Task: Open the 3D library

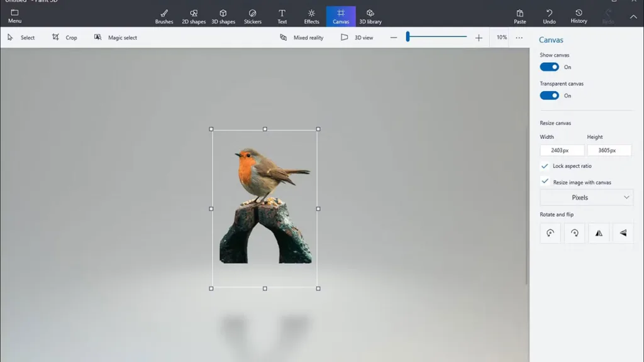Action: point(370,17)
